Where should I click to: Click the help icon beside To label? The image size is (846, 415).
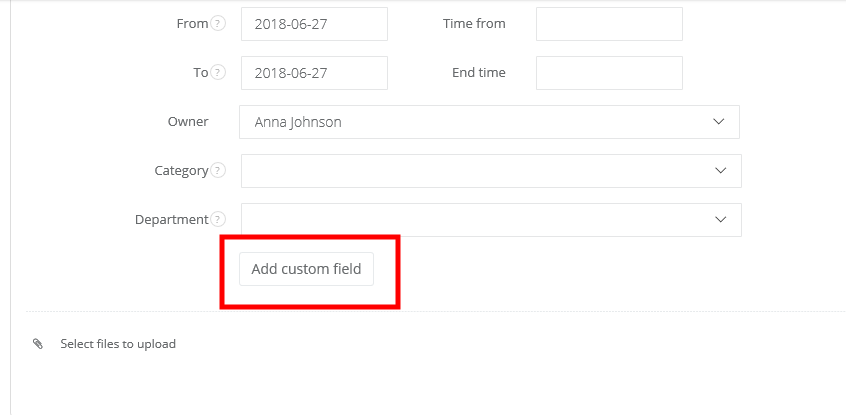click(x=219, y=73)
